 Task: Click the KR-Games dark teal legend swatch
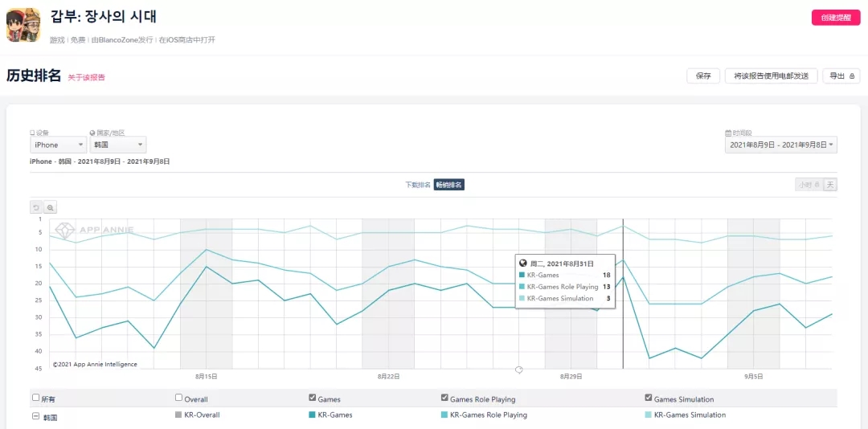click(x=312, y=415)
